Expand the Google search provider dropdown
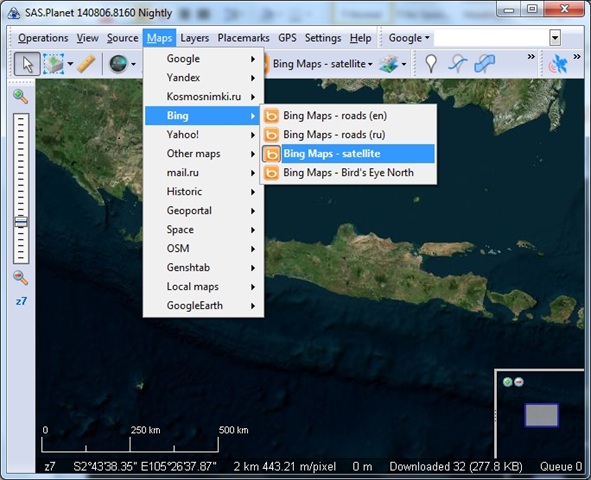This screenshot has width=591, height=480. (x=409, y=38)
